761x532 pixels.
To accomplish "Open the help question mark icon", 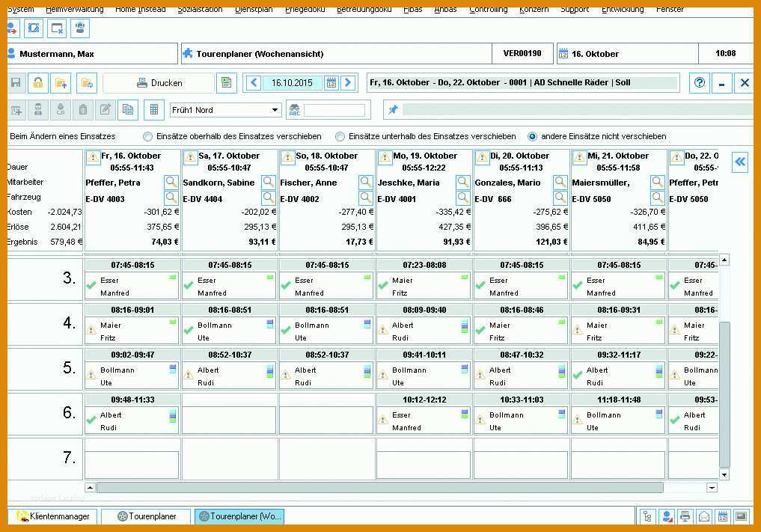I will pos(700,82).
